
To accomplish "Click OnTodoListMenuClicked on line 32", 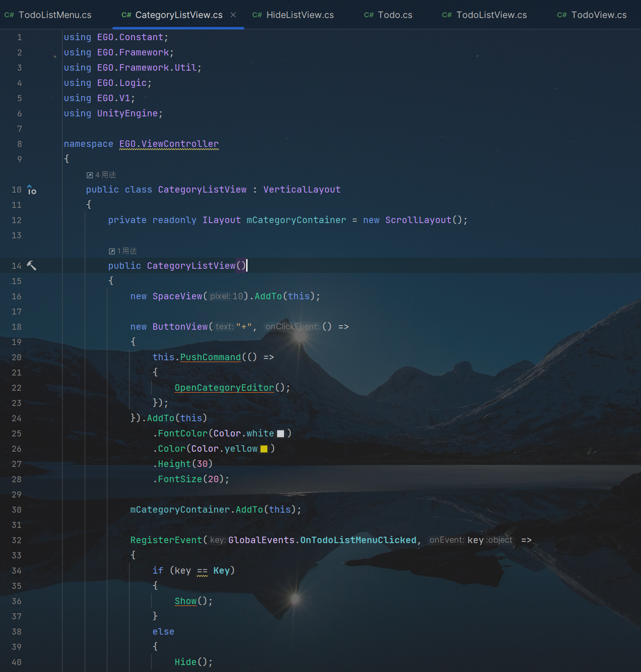I will click(x=358, y=540).
